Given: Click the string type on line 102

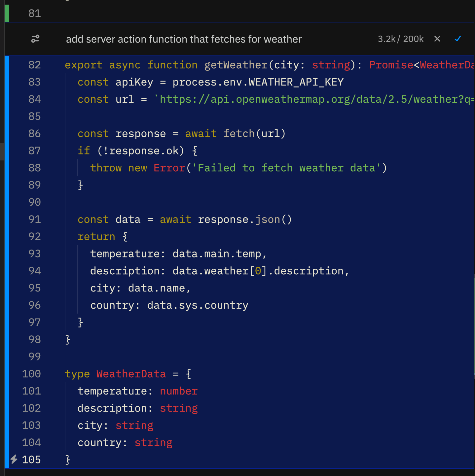Looking at the screenshot, I should [179, 408].
